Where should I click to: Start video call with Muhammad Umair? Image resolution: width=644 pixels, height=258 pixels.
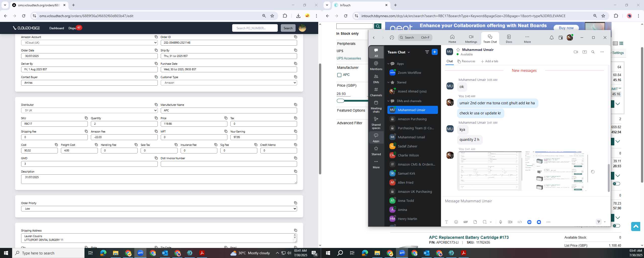[576, 52]
